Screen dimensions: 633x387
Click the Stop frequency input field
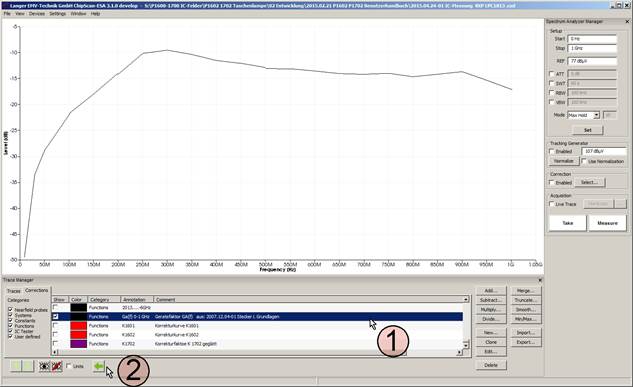click(x=592, y=48)
